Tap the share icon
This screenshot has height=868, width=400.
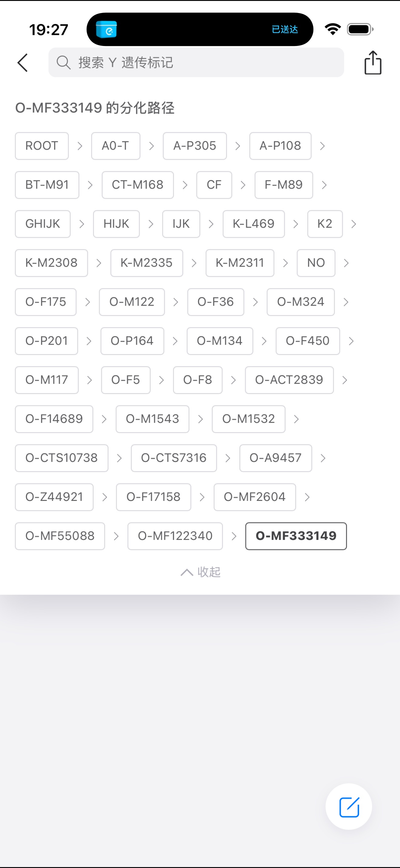(373, 63)
